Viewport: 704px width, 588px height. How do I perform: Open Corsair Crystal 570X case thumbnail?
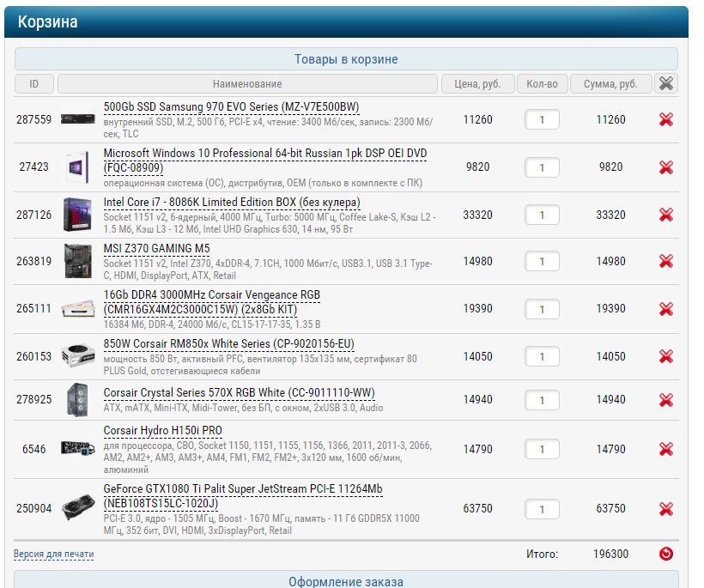(77, 399)
